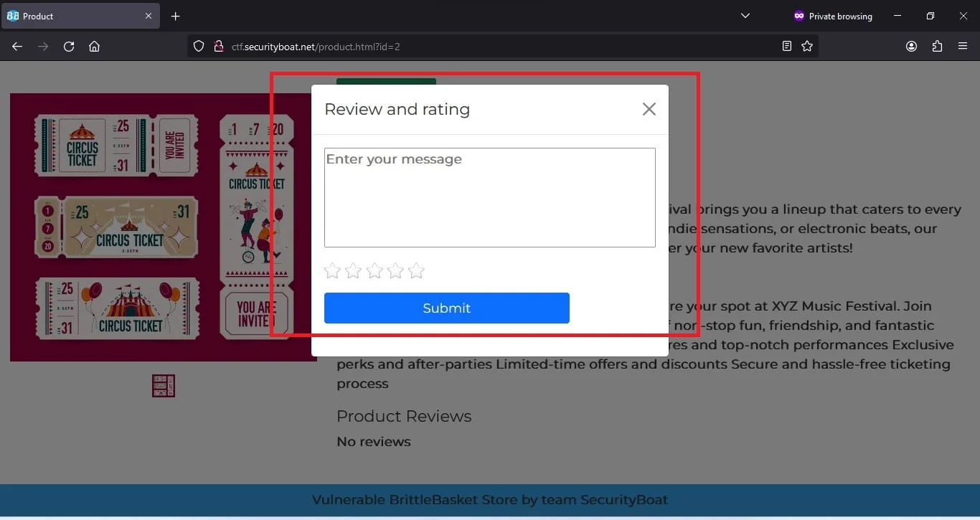Image resolution: width=980 pixels, height=520 pixels.
Task: Click the Review and rating dialog title
Action: [397, 109]
